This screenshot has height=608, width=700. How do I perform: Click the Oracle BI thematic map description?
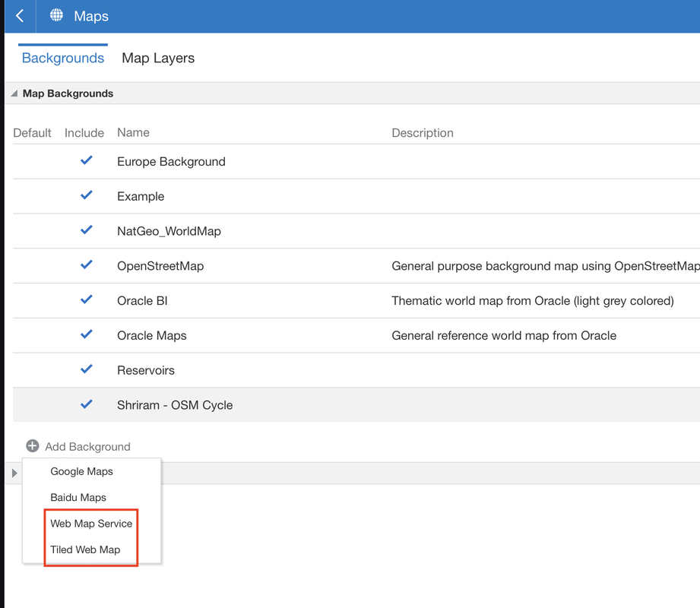coord(533,301)
